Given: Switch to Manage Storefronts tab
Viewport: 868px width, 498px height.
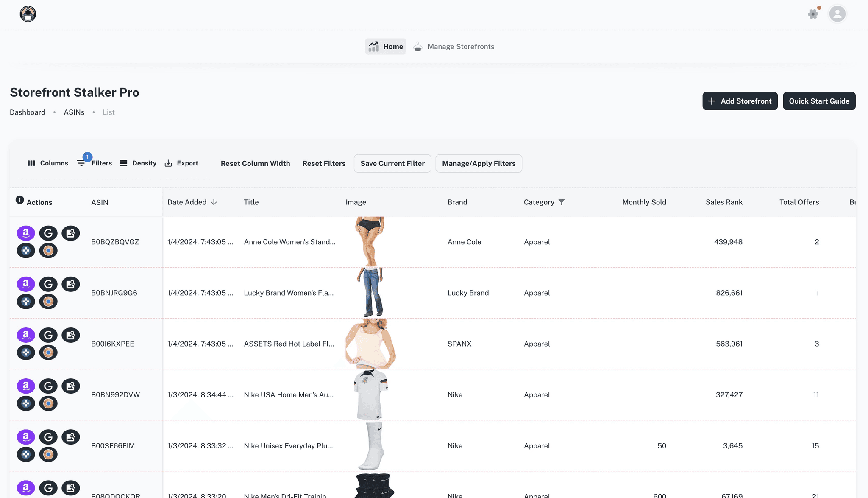Looking at the screenshot, I should pyautogui.click(x=454, y=46).
